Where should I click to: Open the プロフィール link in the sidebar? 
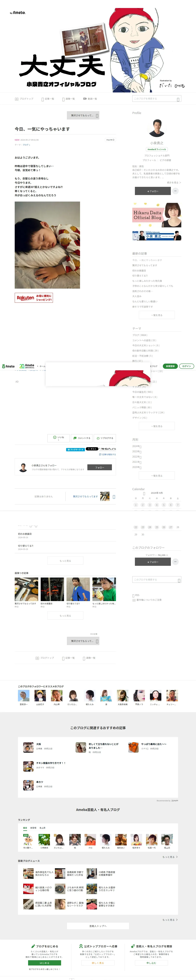point(149,160)
